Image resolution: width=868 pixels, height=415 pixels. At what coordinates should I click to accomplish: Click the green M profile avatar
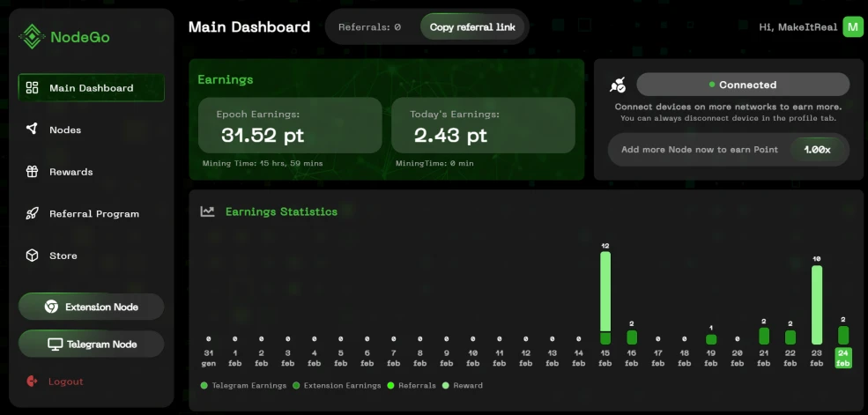(853, 26)
